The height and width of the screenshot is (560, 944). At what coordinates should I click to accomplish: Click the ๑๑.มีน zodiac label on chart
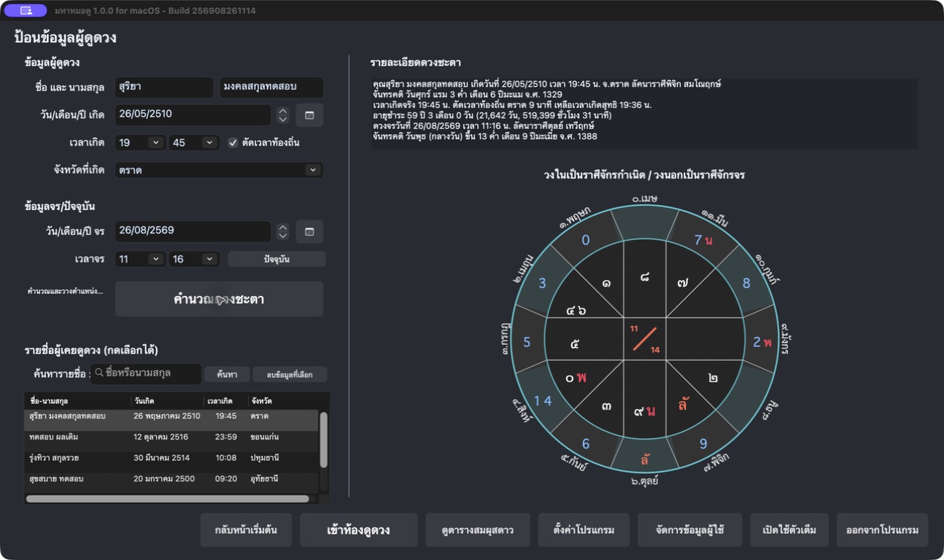tap(715, 218)
